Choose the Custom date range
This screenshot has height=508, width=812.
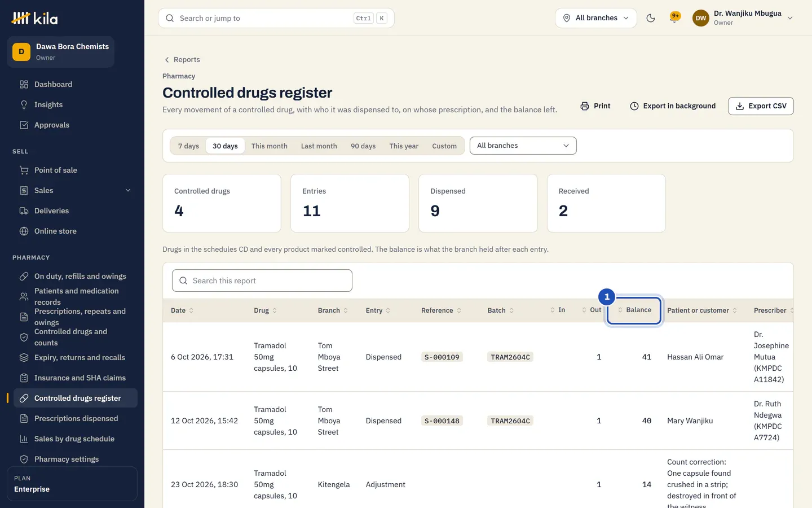point(444,146)
